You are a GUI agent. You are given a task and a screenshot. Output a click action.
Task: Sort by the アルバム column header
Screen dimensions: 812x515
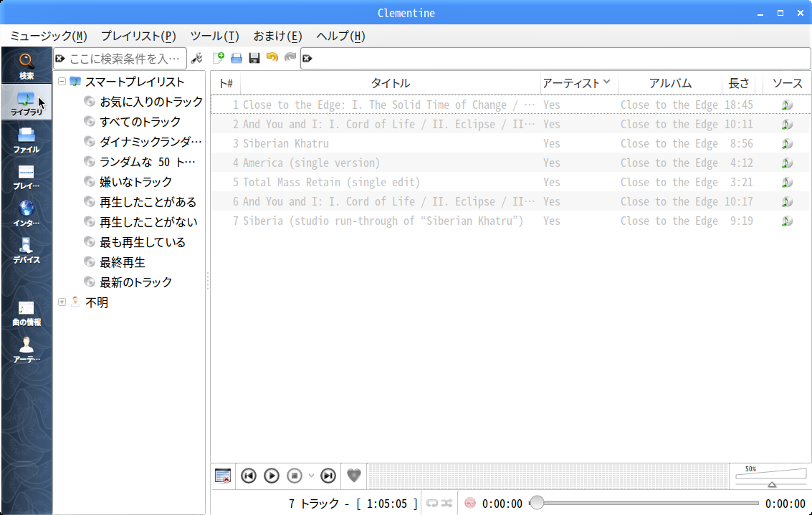click(670, 83)
